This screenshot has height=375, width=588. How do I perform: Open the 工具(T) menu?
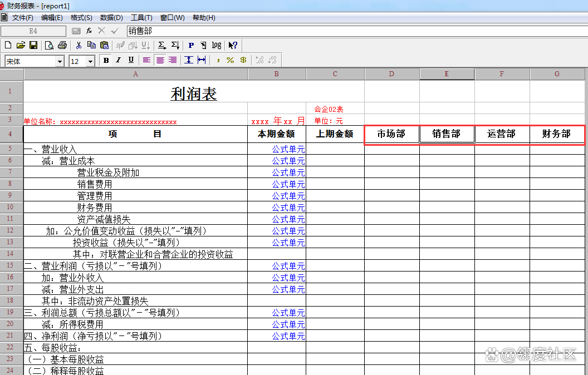pos(141,17)
